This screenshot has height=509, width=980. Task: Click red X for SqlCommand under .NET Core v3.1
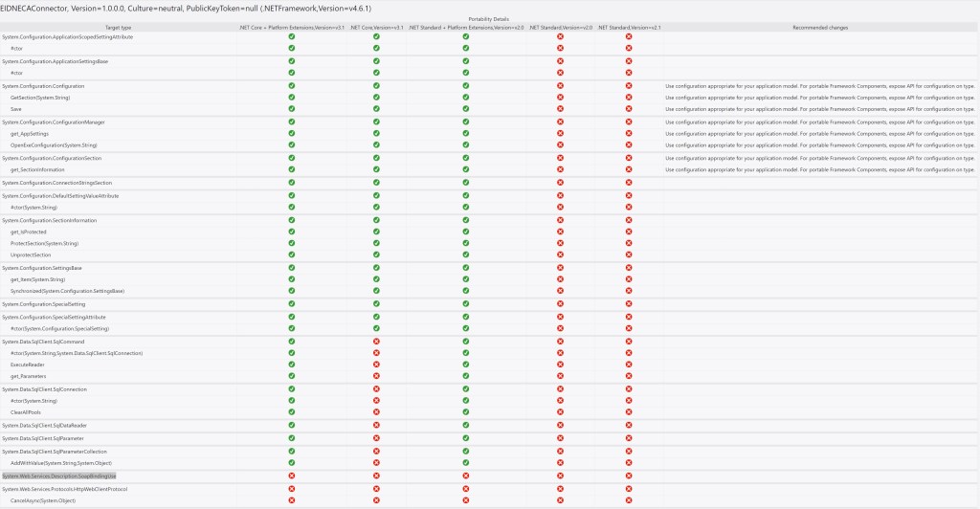377,342
